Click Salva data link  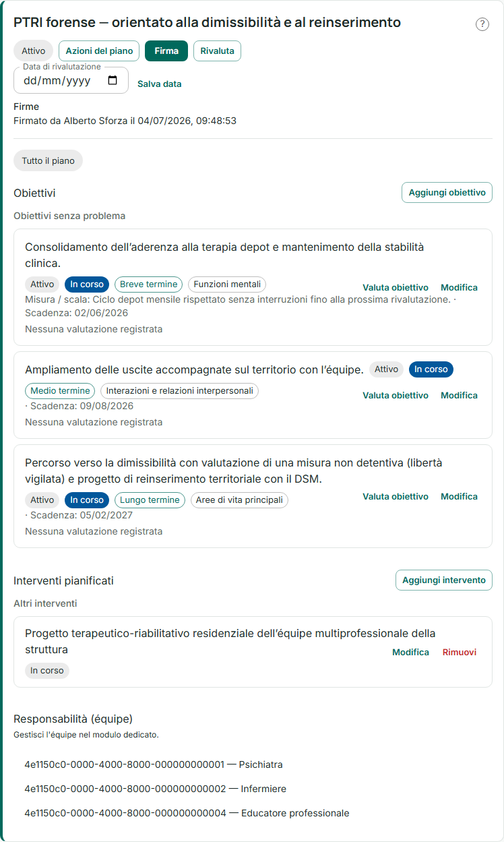click(160, 84)
